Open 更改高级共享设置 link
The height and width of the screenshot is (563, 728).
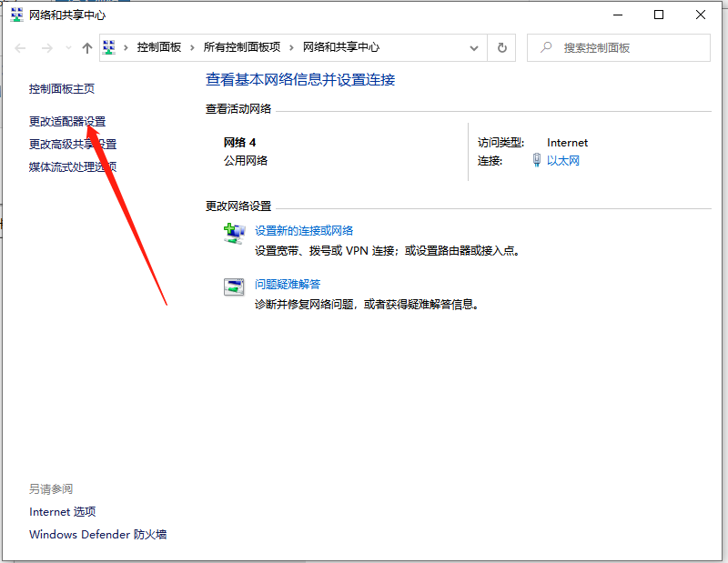point(73,145)
